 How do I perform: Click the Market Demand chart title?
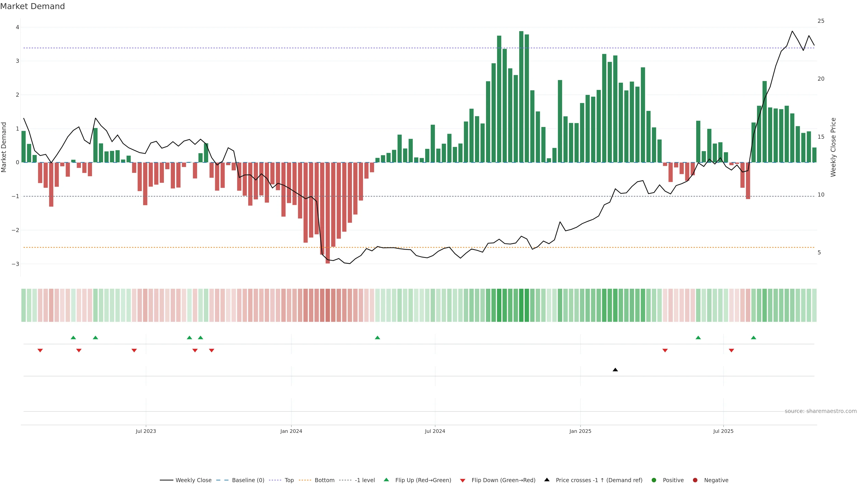(32, 6)
